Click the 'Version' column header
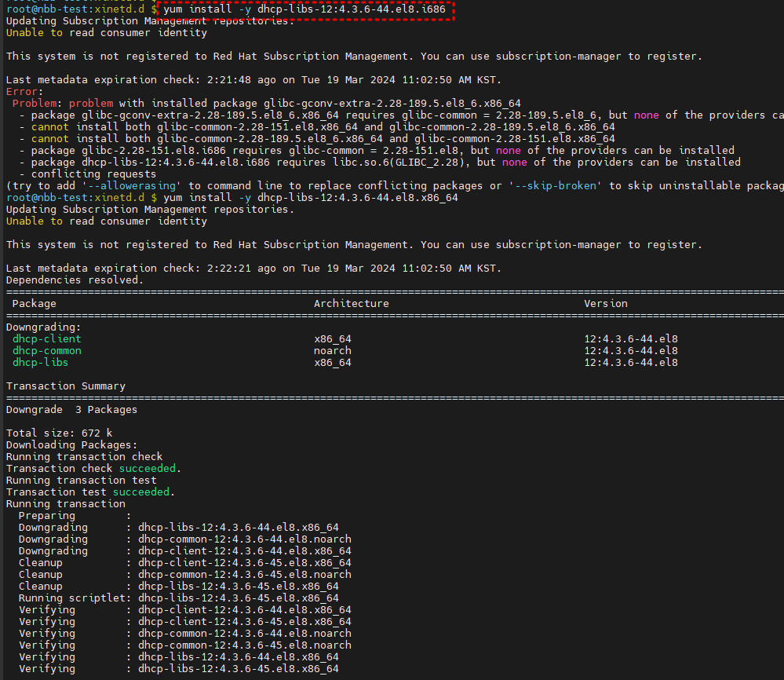Image resolution: width=784 pixels, height=680 pixels. pos(606,304)
